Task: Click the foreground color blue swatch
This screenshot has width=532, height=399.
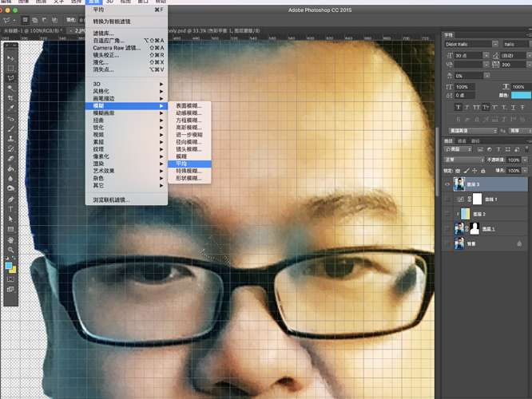Action: click(9, 266)
